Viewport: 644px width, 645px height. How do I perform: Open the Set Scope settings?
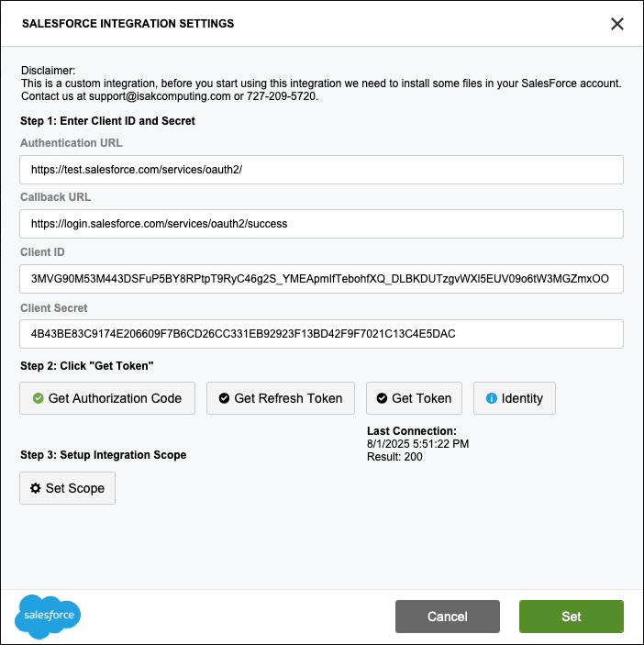(68, 488)
